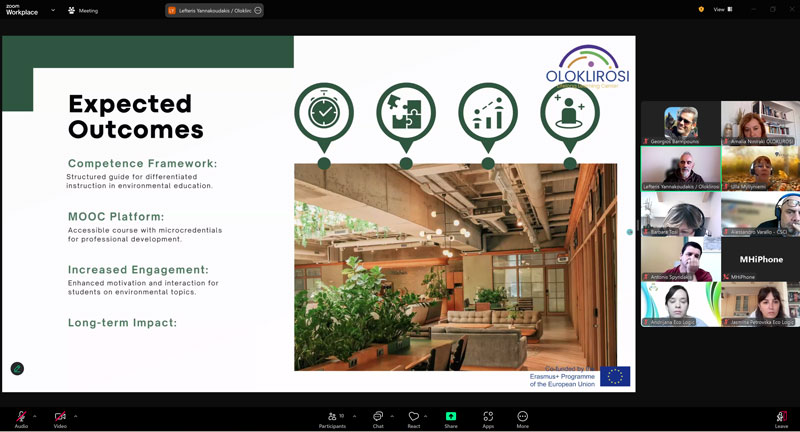Select the Meeting tab in top bar
The height and width of the screenshot is (432, 800).
click(x=83, y=10)
